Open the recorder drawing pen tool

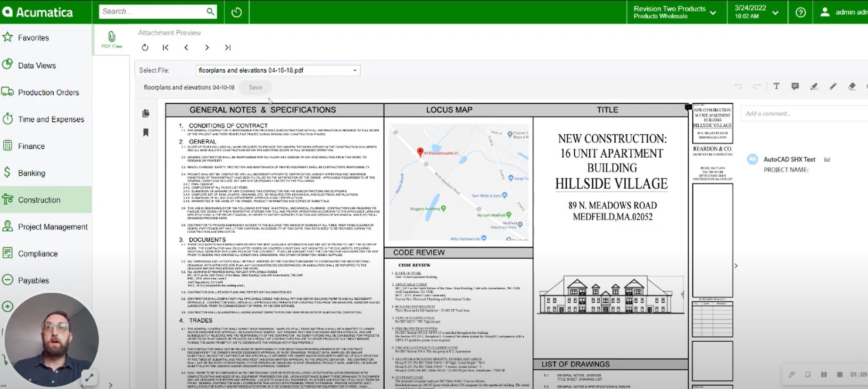[792, 374]
